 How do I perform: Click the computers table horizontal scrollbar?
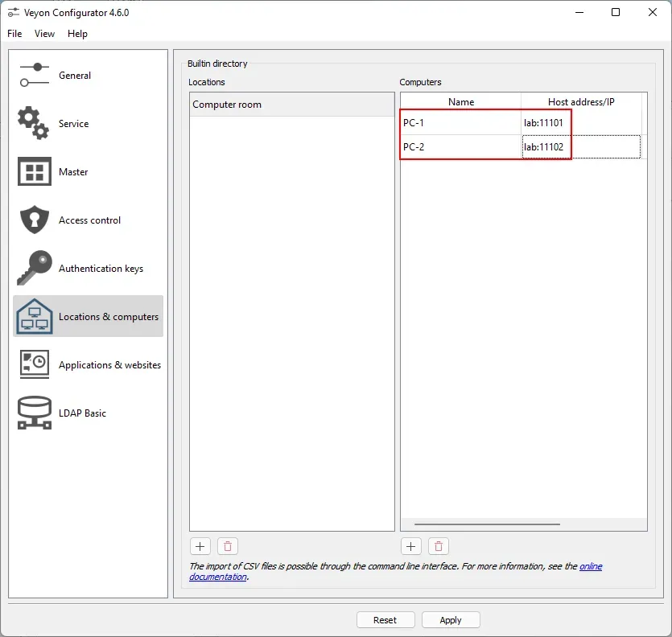(487, 524)
